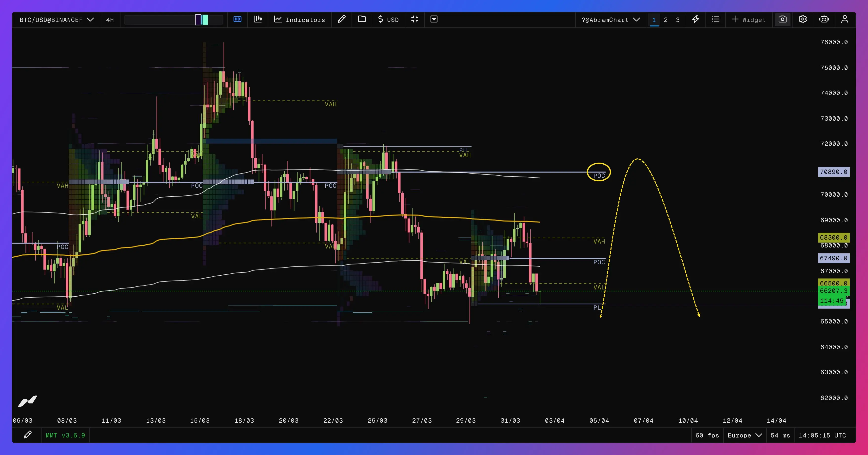
Task: Open the Europe server region dropdown
Action: click(x=745, y=435)
